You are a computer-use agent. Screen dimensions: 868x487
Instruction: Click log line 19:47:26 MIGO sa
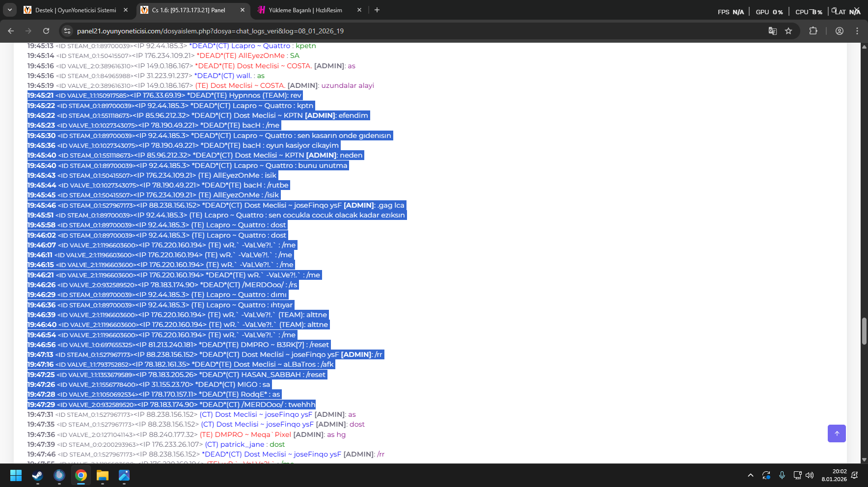coord(149,384)
